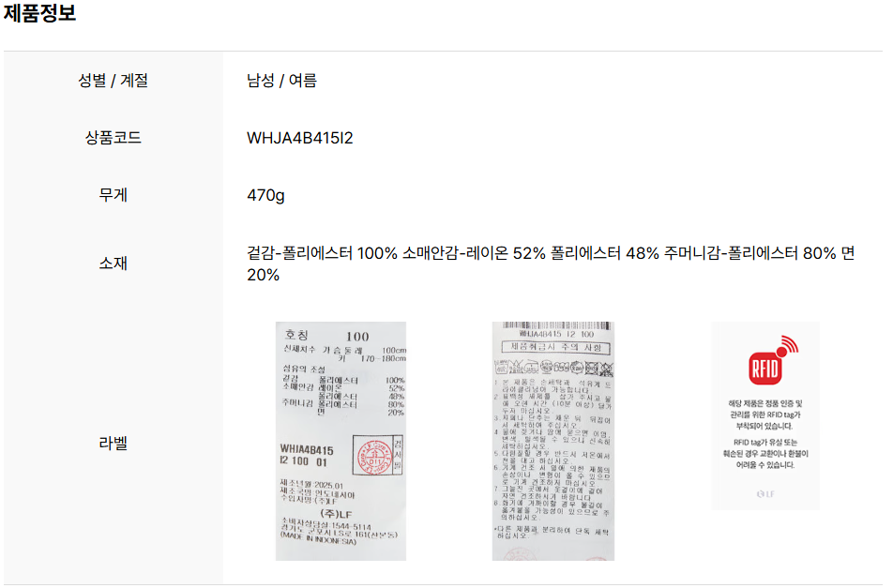Click the (주)LF text on size label
893x588 pixels.
click(336, 514)
